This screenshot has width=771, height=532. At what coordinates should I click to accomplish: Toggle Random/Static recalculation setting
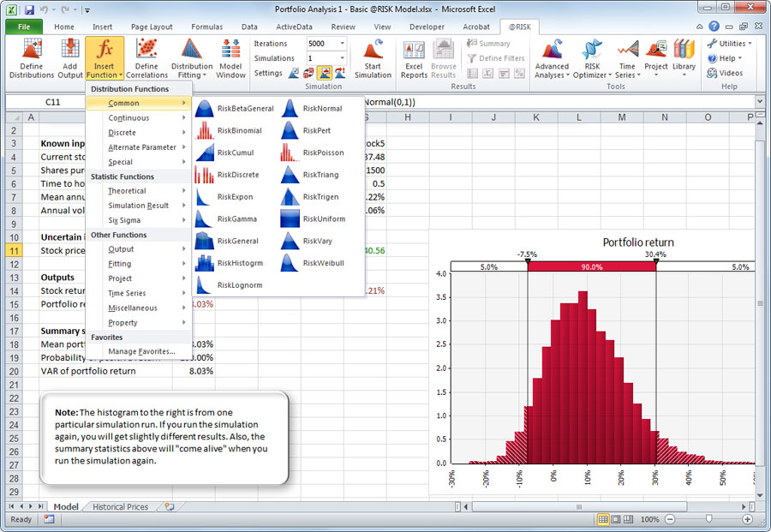click(309, 74)
